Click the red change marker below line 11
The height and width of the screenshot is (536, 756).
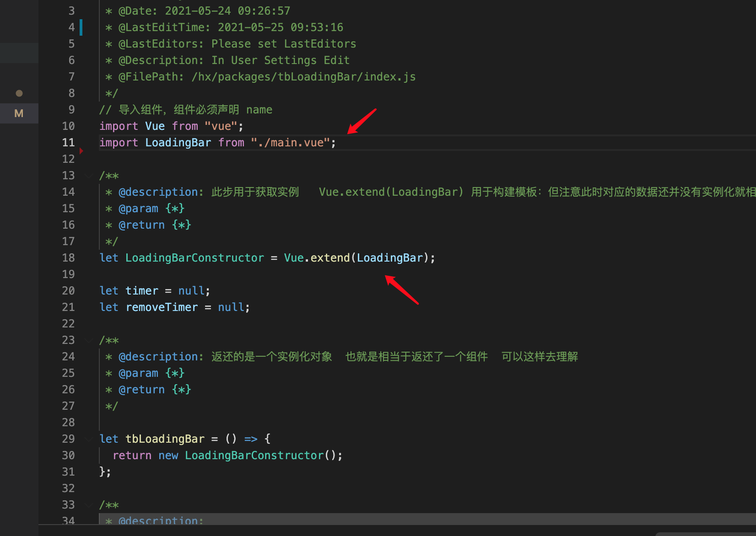pyautogui.click(x=81, y=151)
